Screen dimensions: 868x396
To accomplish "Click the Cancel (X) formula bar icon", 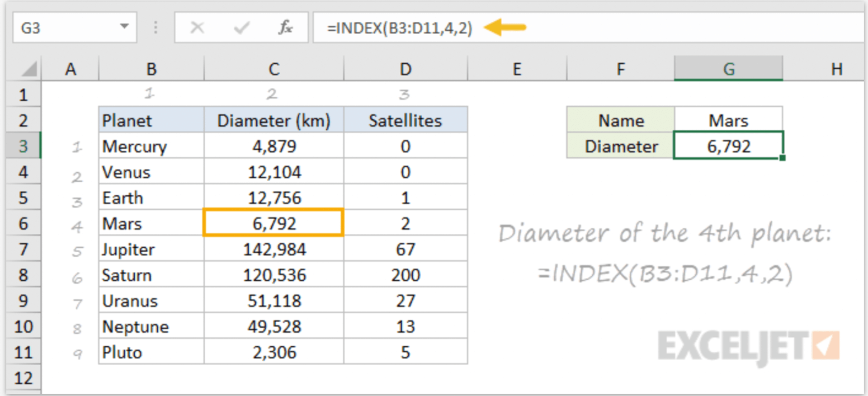I will (x=197, y=28).
